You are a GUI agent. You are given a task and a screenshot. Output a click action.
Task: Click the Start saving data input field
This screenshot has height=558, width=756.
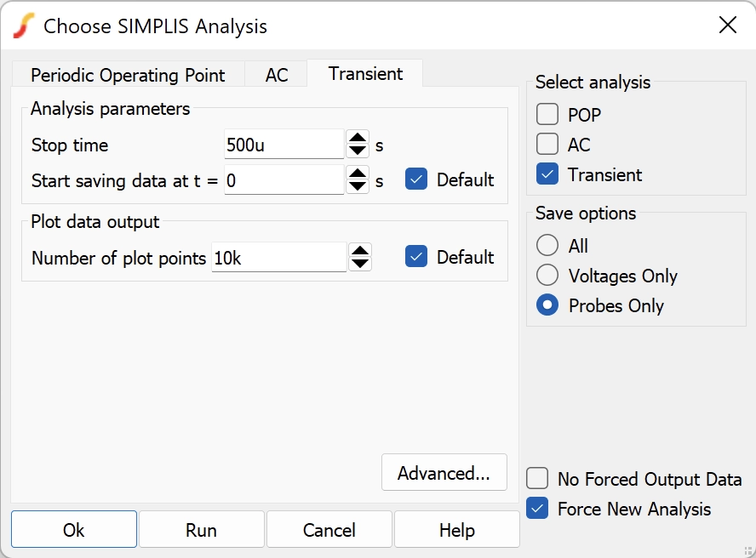(x=284, y=180)
